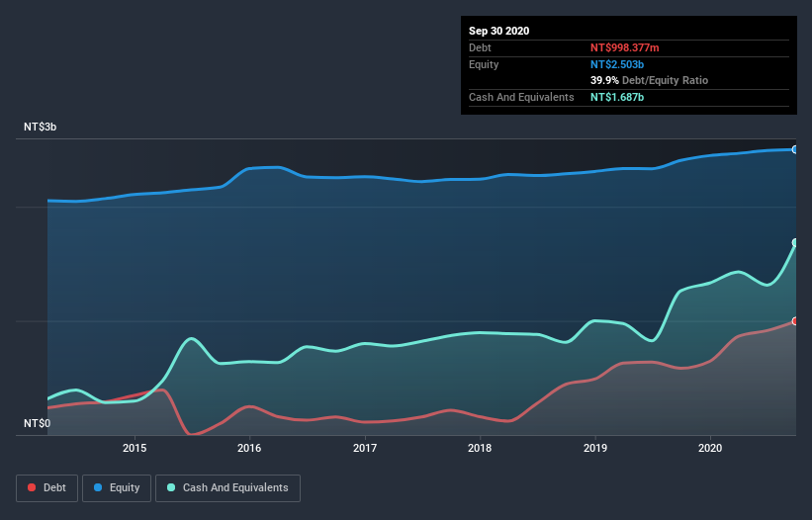The height and width of the screenshot is (520, 812).
Task: Select the 2020 x-axis label
Action: click(710, 448)
